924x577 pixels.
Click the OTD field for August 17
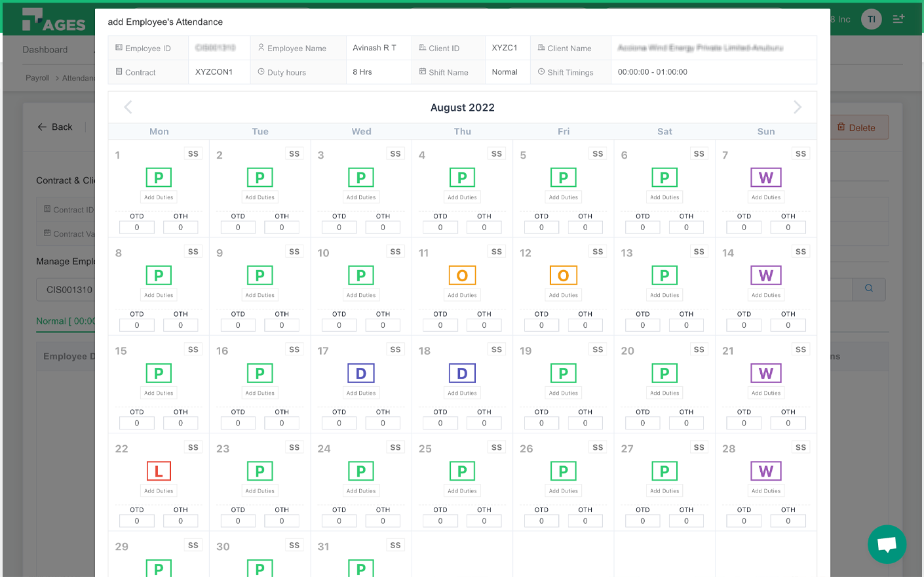pyautogui.click(x=339, y=424)
